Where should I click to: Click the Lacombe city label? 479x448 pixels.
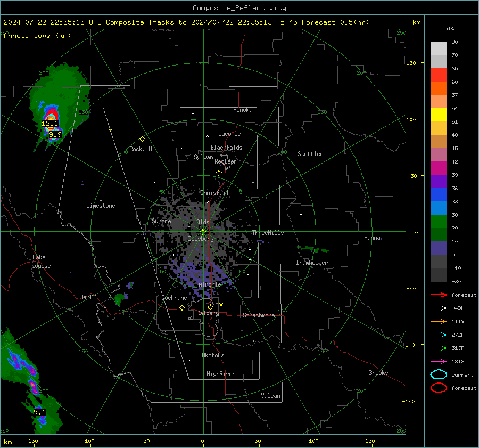tap(229, 134)
